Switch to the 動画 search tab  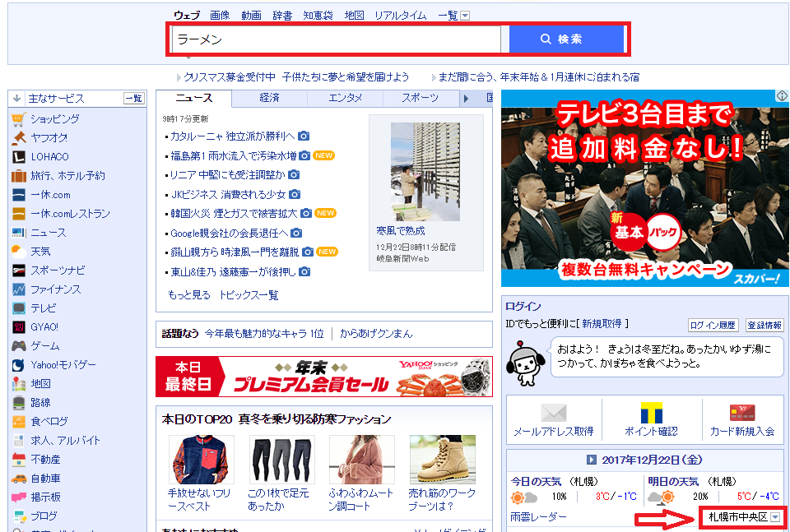pyautogui.click(x=251, y=16)
